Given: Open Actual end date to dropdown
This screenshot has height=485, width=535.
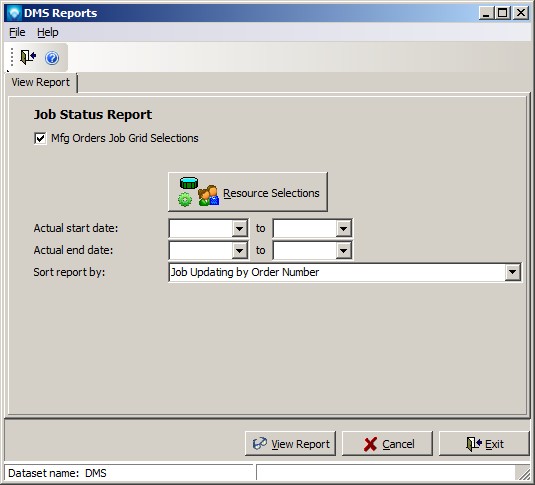Looking at the screenshot, I should point(343,251).
